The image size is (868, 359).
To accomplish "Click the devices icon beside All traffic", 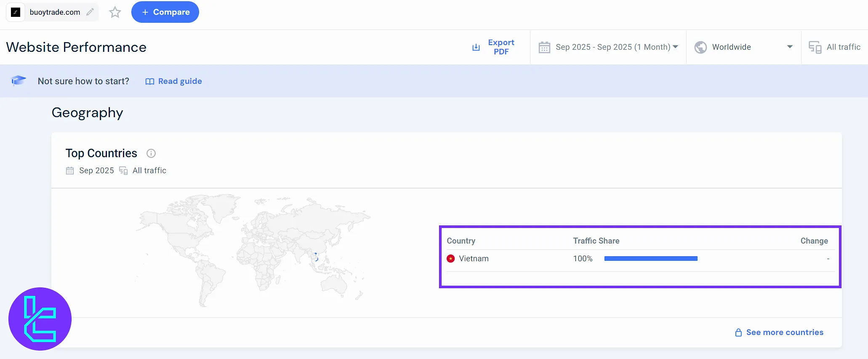I will point(815,47).
